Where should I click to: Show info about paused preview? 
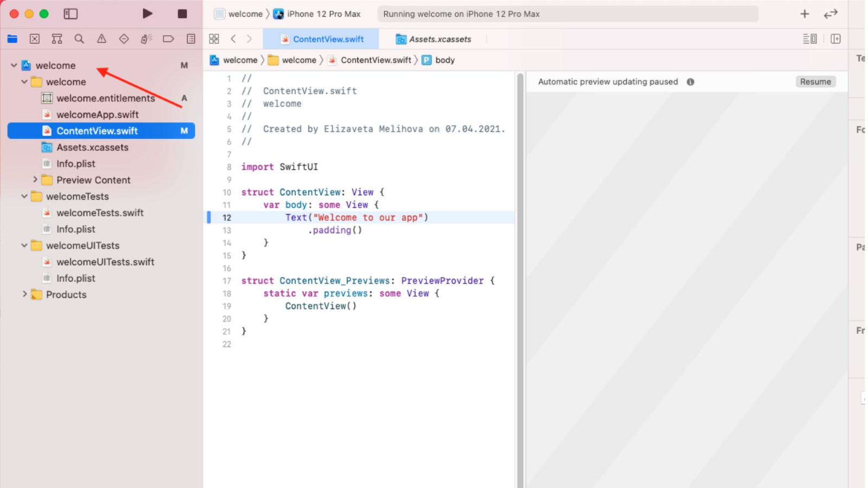coord(691,82)
